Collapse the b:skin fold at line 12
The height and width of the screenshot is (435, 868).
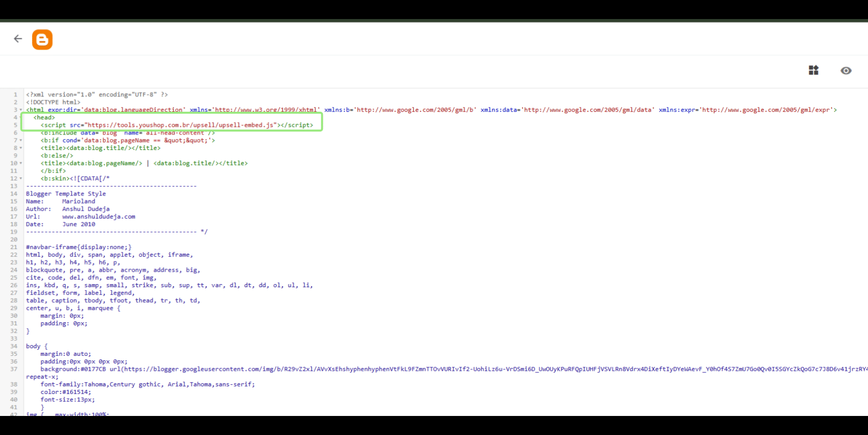(21, 178)
